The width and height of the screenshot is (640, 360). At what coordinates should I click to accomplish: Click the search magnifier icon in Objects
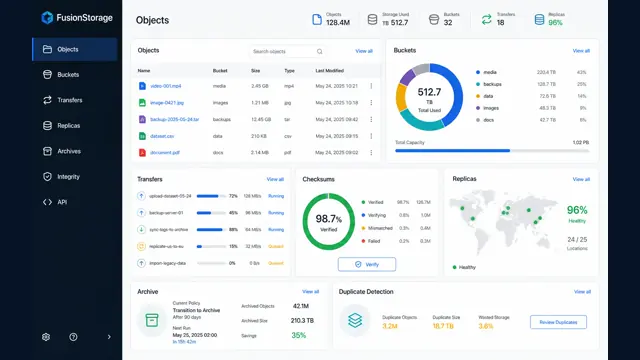click(x=320, y=51)
